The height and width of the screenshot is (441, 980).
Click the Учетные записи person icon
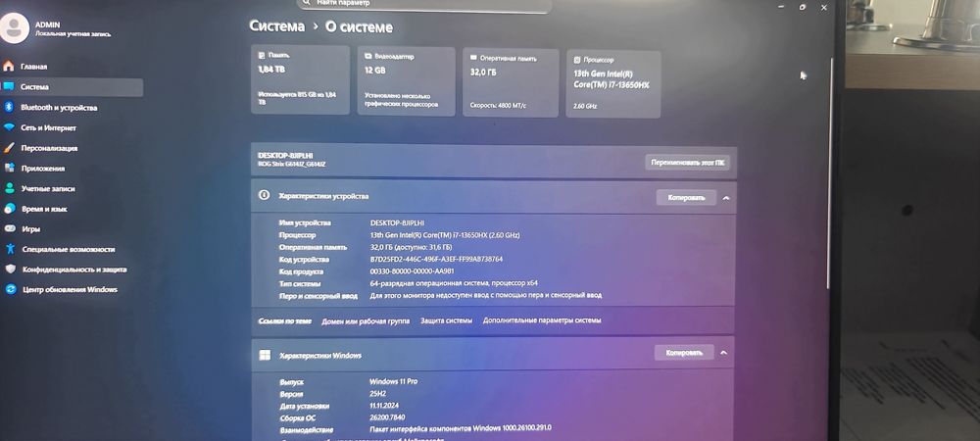(10, 188)
